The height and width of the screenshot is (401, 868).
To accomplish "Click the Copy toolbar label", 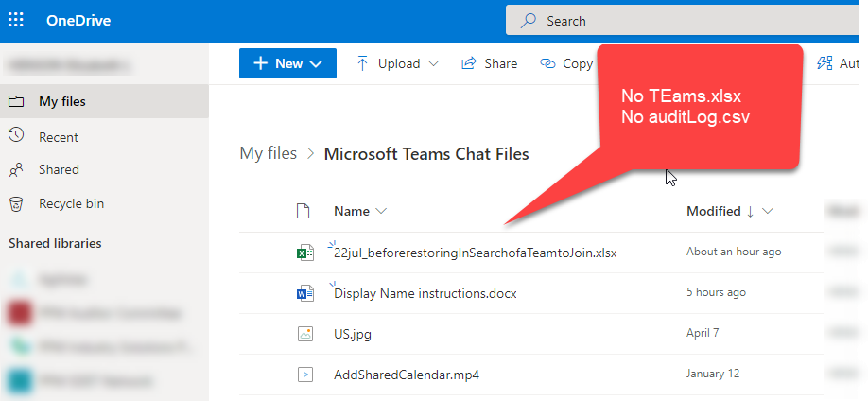I will [x=578, y=64].
